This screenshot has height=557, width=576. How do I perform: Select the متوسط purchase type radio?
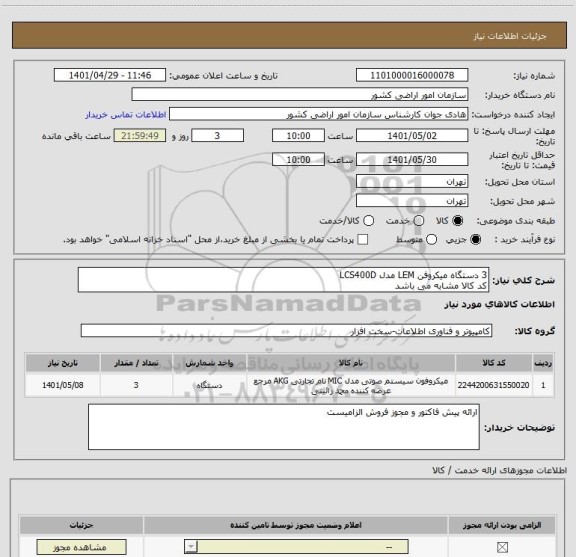431,240
